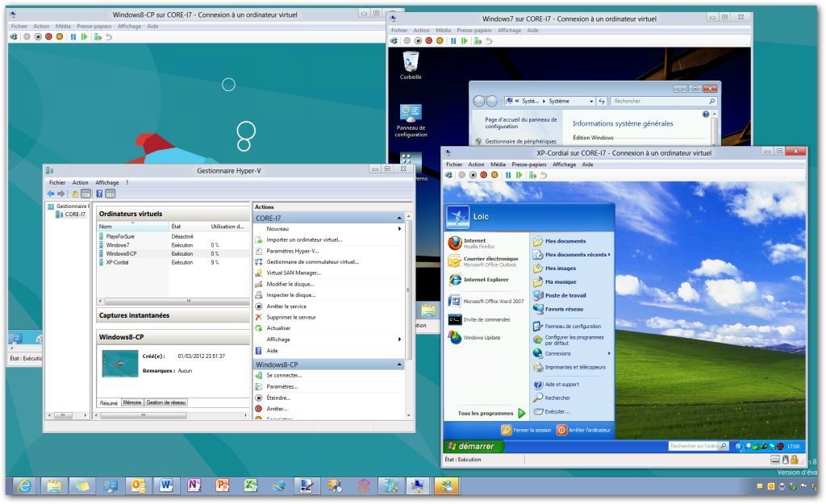
Task: Open Internet Explorer on the host taskbar
Action: point(24,486)
